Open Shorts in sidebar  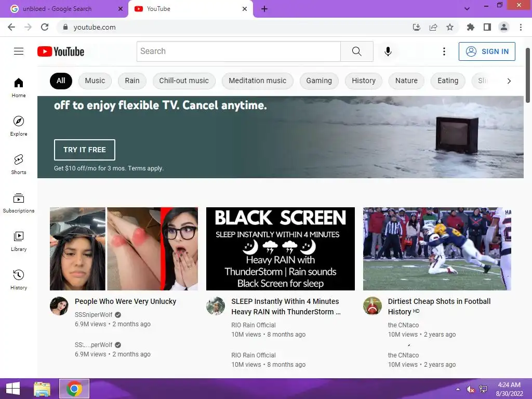(x=19, y=164)
